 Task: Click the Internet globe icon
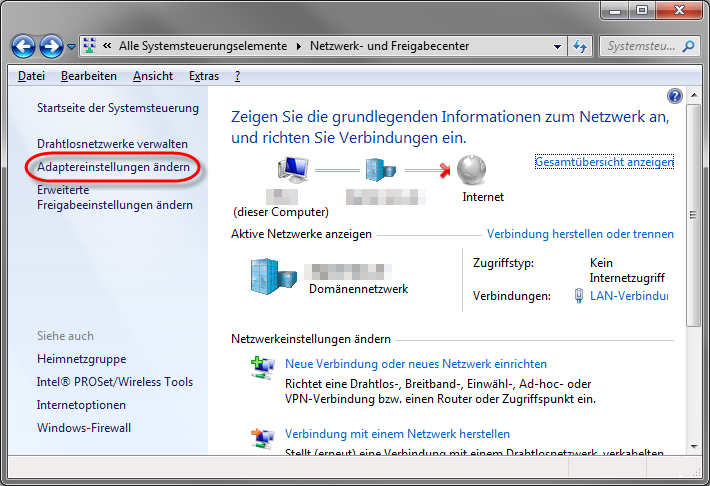[472, 170]
